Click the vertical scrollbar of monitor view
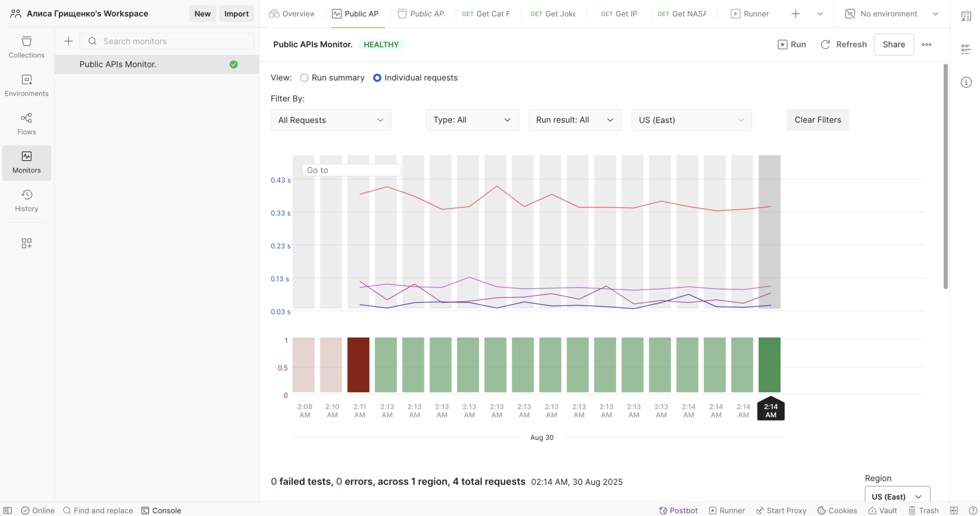The width and height of the screenshot is (980, 516). pos(946,176)
